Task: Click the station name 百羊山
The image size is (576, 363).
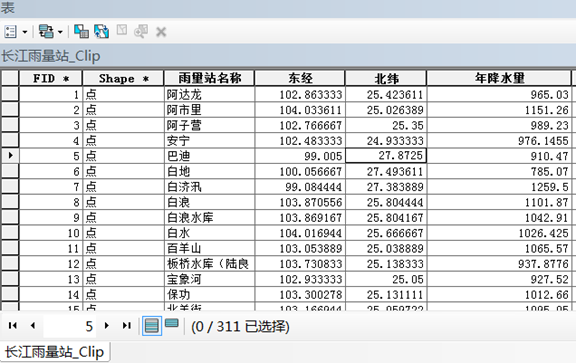Action: [184, 248]
